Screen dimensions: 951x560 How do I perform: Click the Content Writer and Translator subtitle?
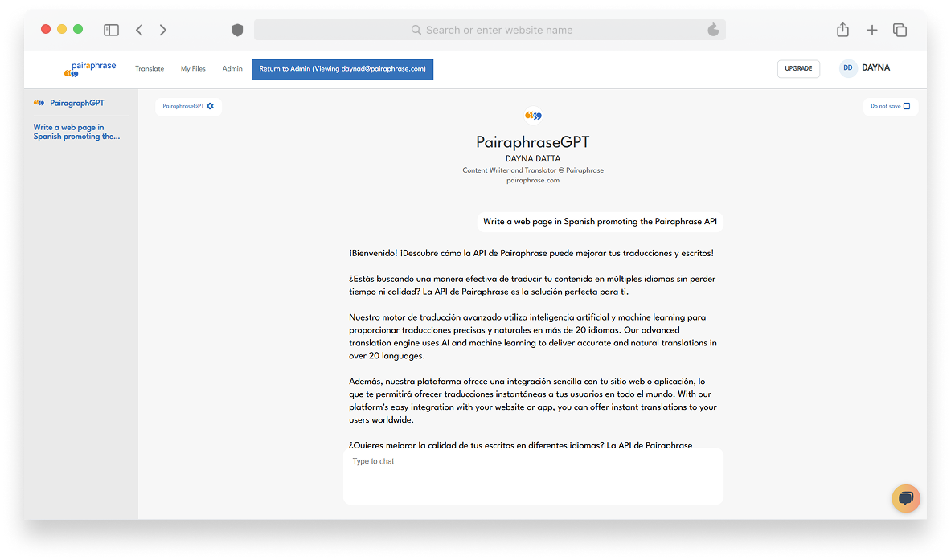point(533,170)
